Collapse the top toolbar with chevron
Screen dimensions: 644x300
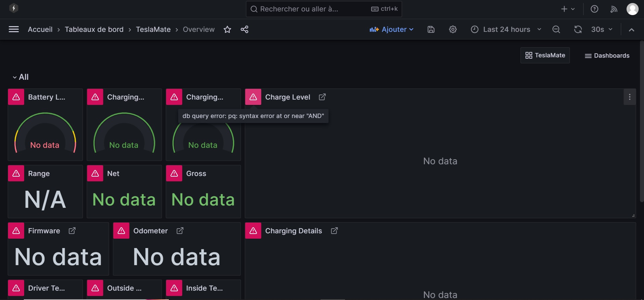tap(632, 29)
